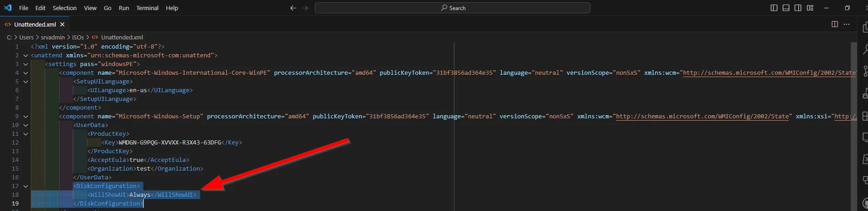
Task: Collapse DiskConfiguration block on line 17
Action: (x=26, y=186)
